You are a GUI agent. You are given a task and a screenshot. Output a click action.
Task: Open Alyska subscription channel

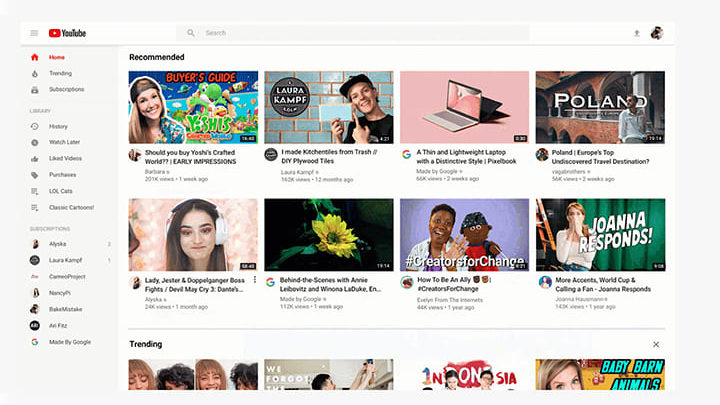[x=57, y=244]
